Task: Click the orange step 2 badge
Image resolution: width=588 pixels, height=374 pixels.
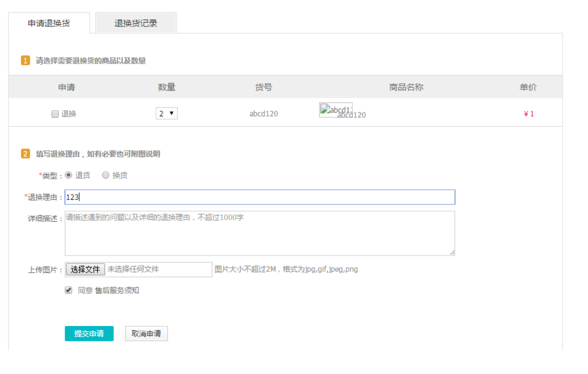Action: pyautogui.click(x=25, y=154)
